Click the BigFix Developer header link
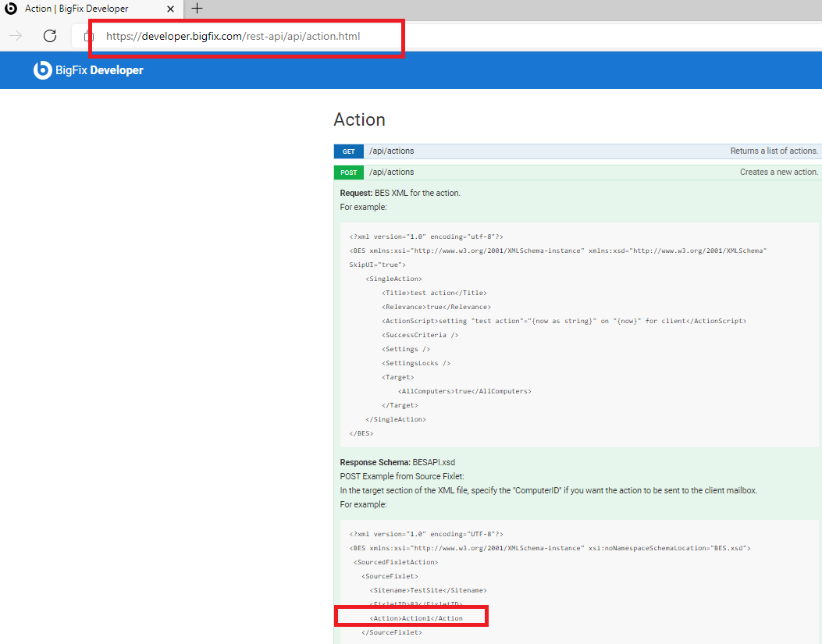The image size is (822, 644). tap(98, 69)
